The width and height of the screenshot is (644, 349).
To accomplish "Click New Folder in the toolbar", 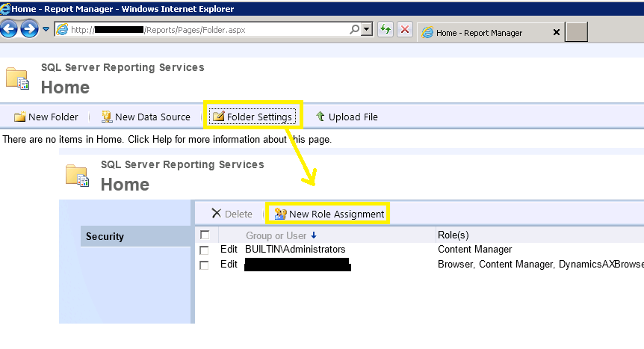I will coord(46,117).
